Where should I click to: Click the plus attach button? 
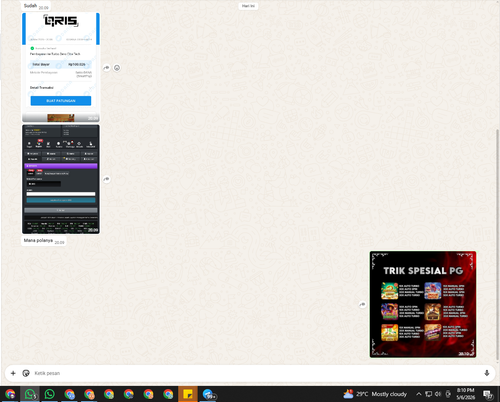13,373
